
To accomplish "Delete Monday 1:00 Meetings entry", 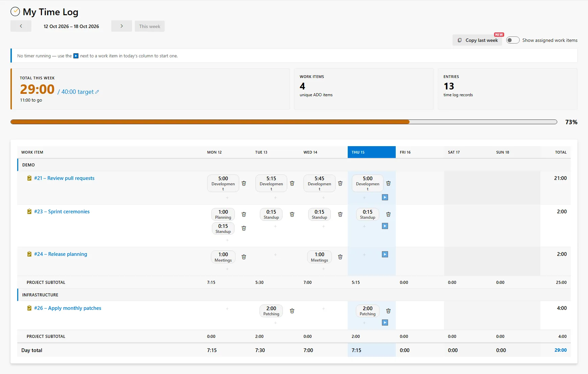I will point(244,257).
